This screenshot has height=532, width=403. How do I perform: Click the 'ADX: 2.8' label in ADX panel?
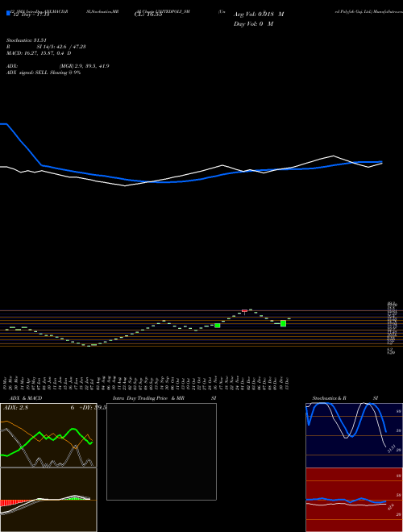coord(15,408)
